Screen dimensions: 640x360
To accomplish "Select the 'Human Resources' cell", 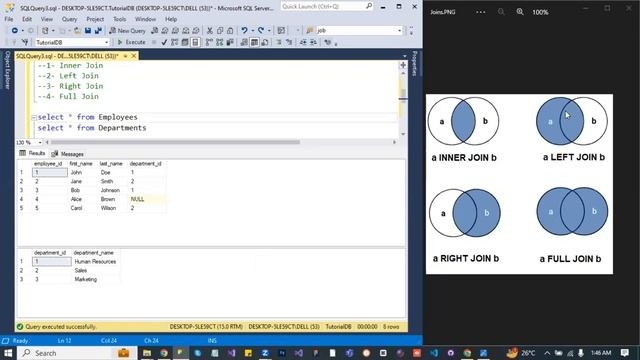I will point(95,262).
